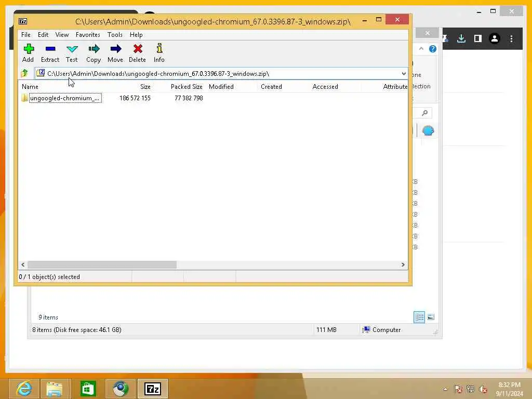Open the browser downloads icon
This screenshot has width=532, height=399.
(461, 38)
